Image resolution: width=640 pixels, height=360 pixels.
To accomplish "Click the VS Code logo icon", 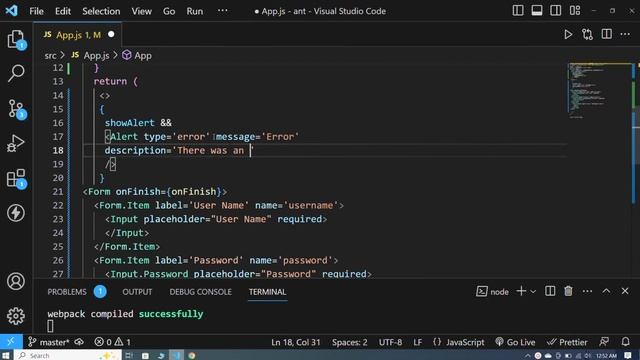I will tap(11, 11).
